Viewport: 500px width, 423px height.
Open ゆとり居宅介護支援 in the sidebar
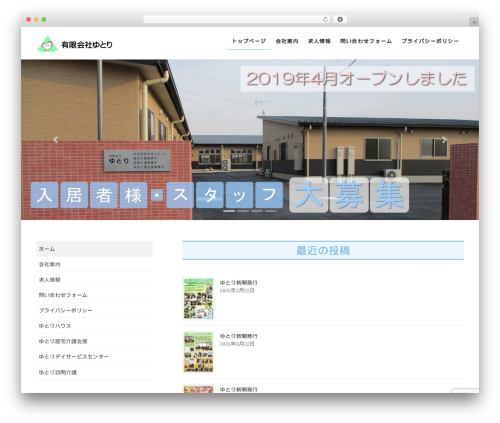[x=94, y=341]
